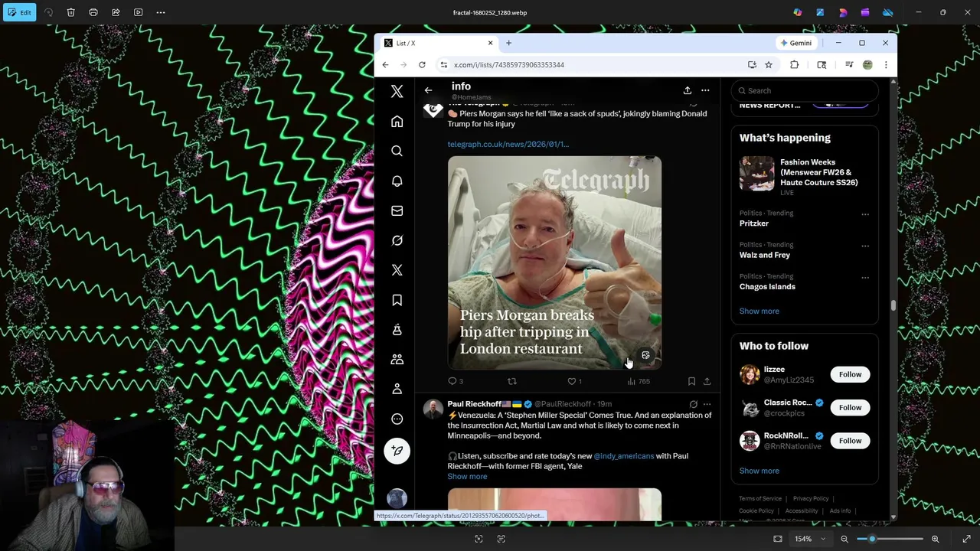Click the OneDrive cloud icon in Photos

click(x=888, y=12)
